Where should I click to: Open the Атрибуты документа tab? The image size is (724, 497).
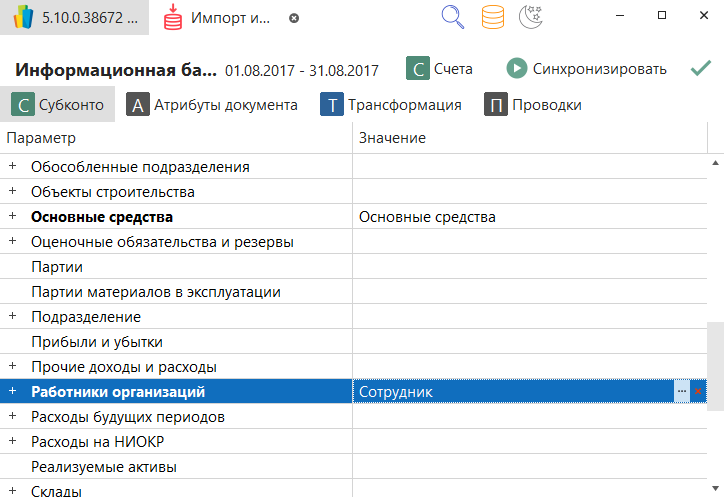pyautogui.click(x=212, y=105)
